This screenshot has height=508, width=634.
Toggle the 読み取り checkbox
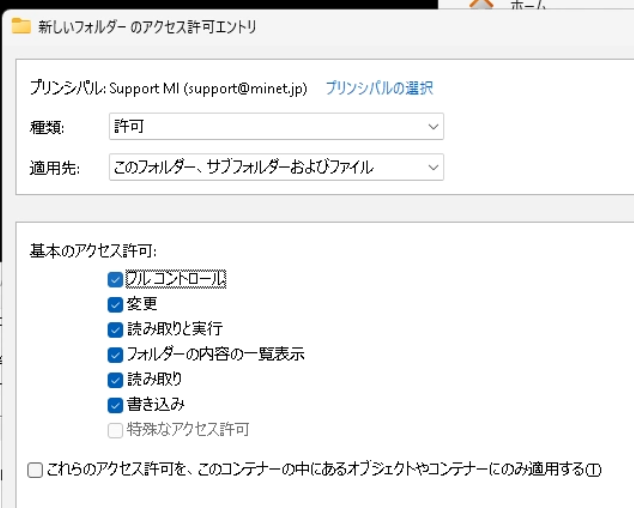tap(115, 379)
